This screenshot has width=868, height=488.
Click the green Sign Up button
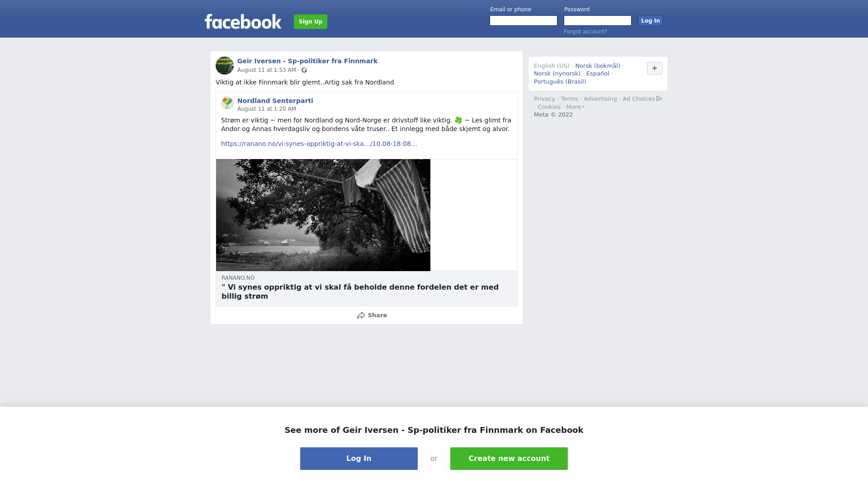click(311, 22)
